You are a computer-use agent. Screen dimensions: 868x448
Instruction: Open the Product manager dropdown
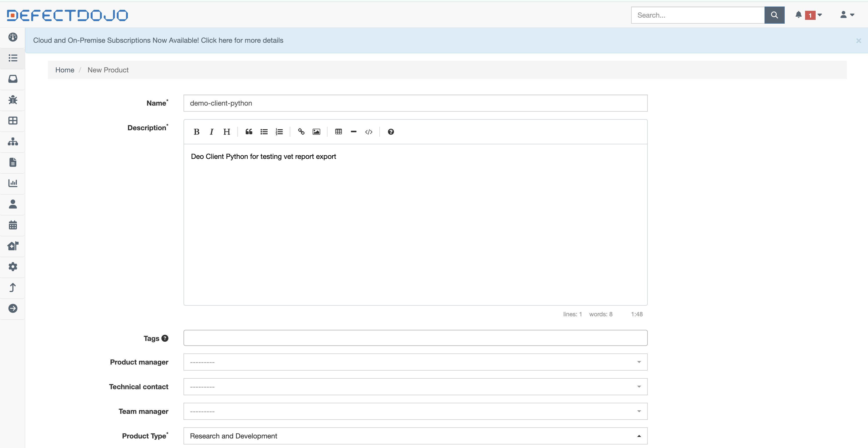pyautogui.click(x=415, y=362)
